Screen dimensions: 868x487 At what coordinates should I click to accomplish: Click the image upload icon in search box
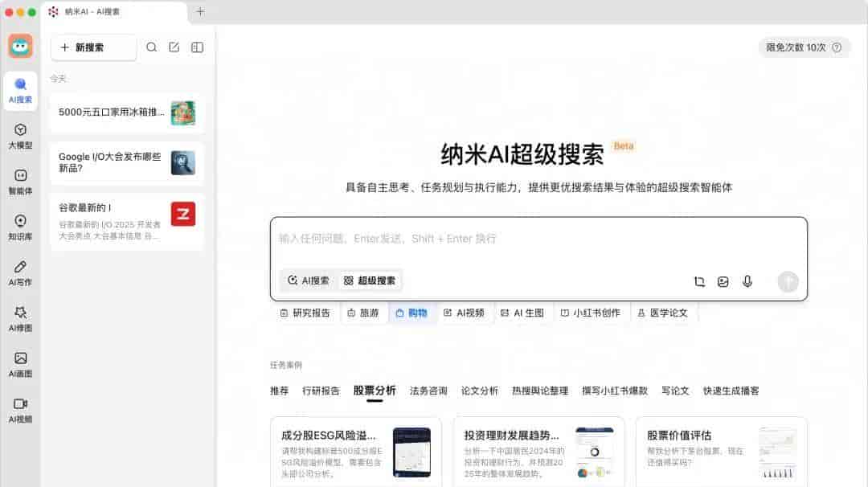[723, 282]
